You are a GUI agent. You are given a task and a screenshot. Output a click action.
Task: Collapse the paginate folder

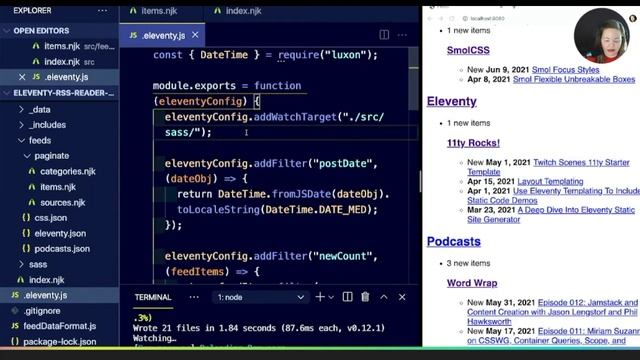click(46, 156)
